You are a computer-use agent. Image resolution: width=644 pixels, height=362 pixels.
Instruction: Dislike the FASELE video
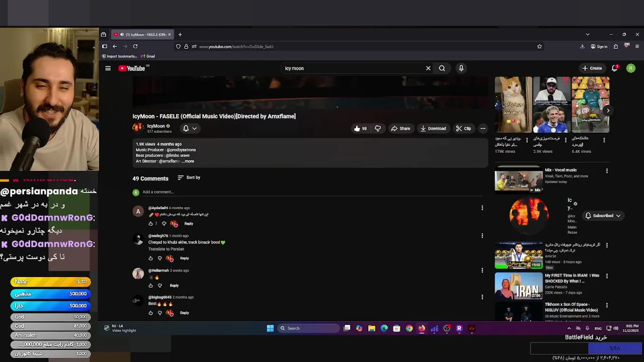[x=378, y=128]
